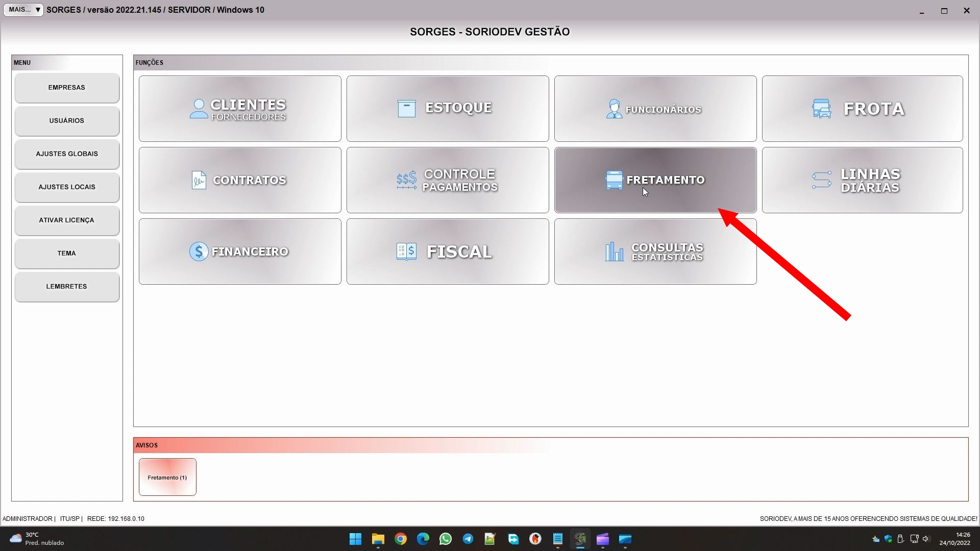Viewport: 980px width, 551px height.
Task: Open the Clientes Fornecedores module
Action: click(240, 109)
